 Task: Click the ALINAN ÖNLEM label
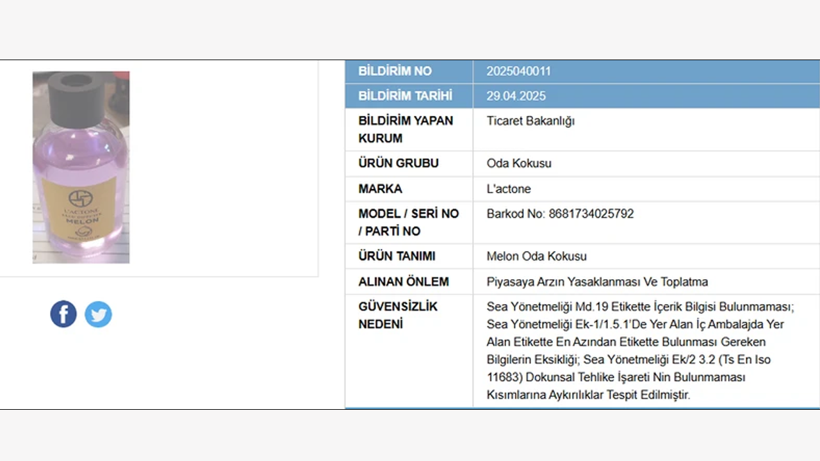[403, 282]
